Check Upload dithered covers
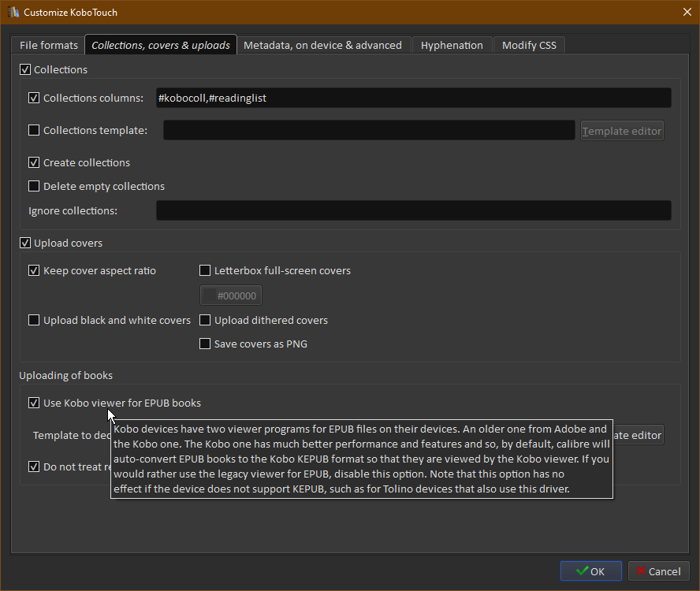 (205, 320)
